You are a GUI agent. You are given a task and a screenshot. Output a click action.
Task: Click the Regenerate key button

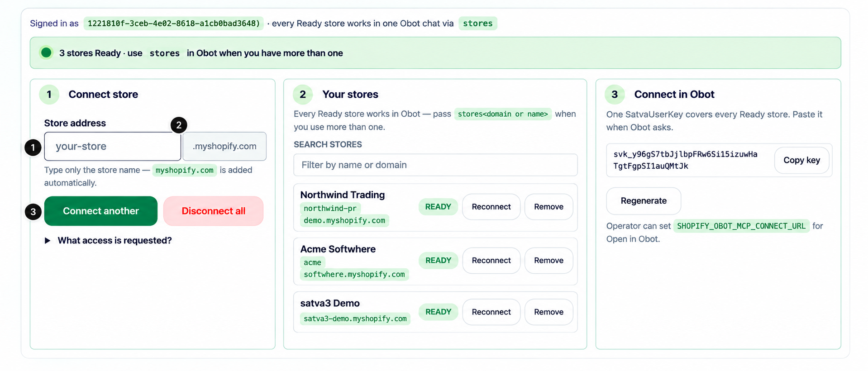[x=644, y=201]
